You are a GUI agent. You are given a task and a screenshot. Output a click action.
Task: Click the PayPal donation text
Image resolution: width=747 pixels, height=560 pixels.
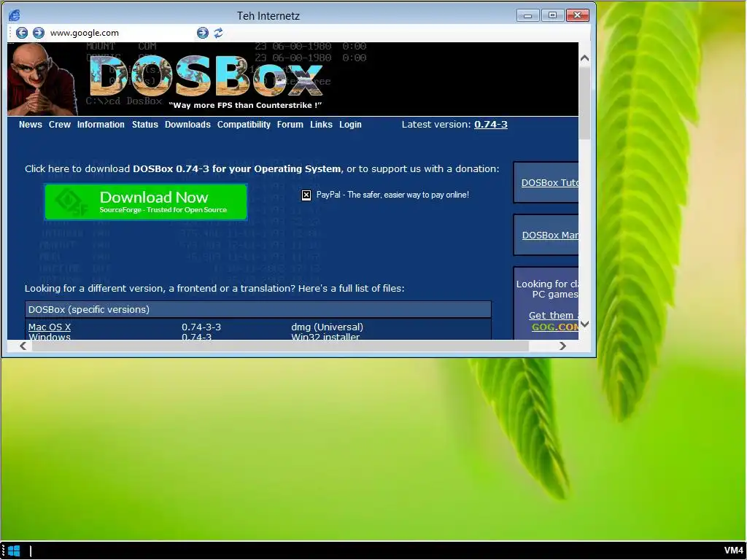(x=392, y=195)
